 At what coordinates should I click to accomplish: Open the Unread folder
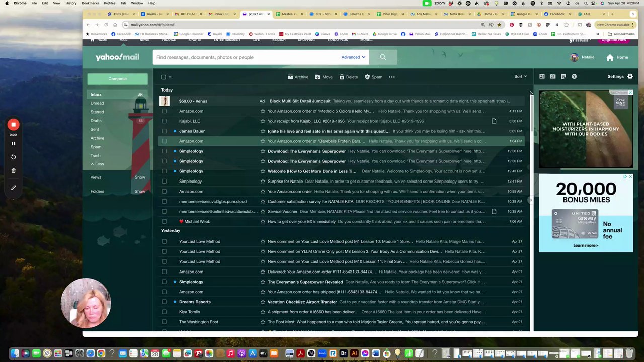[97, 103]
